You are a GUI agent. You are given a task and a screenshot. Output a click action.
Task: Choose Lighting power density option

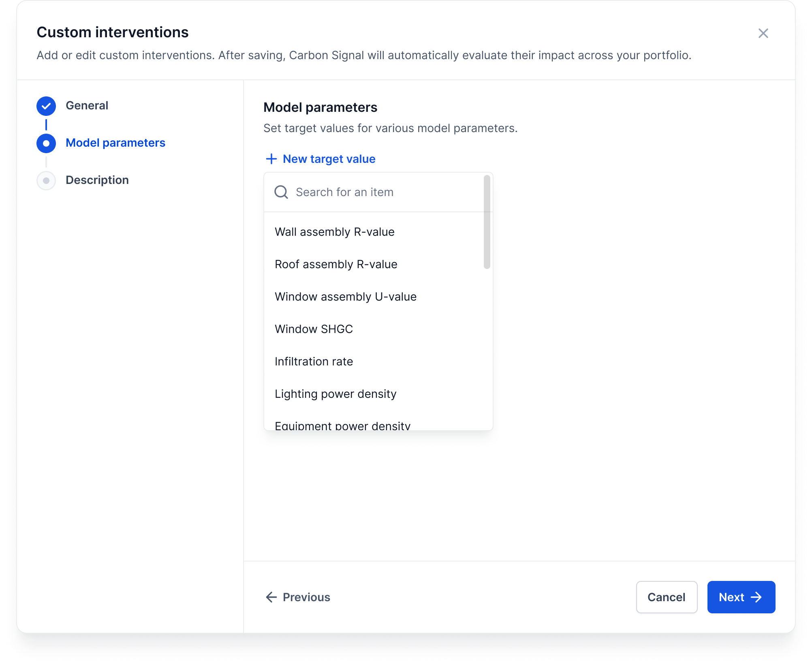(335, 394)
